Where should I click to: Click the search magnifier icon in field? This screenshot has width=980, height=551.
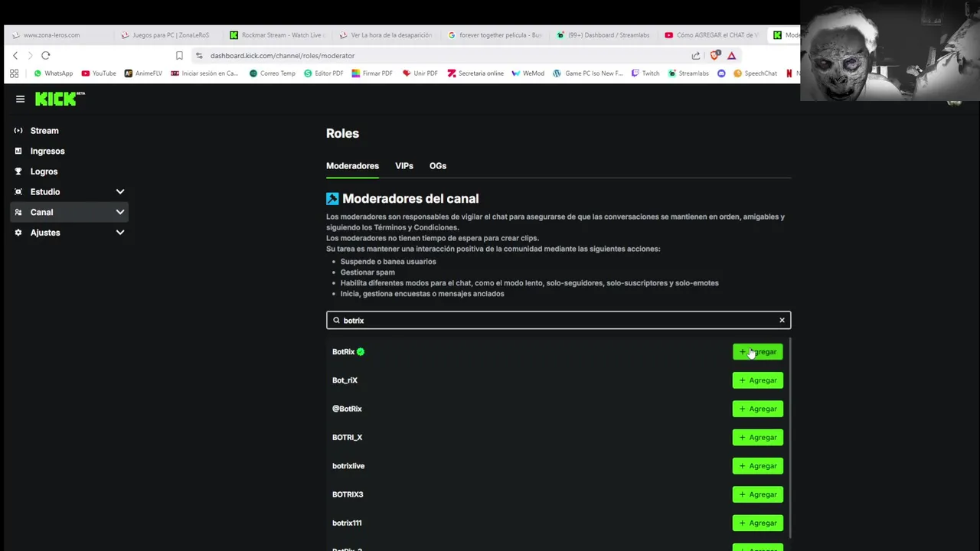pos(336,321)
